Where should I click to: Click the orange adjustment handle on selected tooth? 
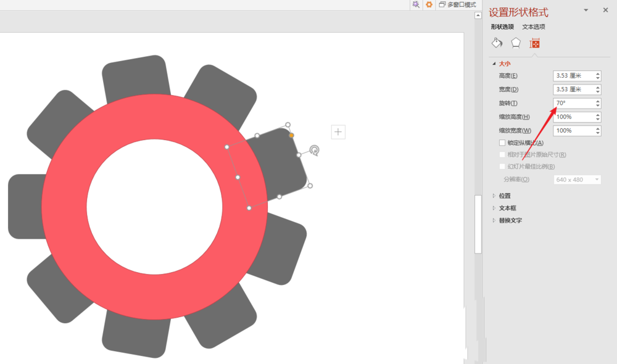click(x=291, y=135)
